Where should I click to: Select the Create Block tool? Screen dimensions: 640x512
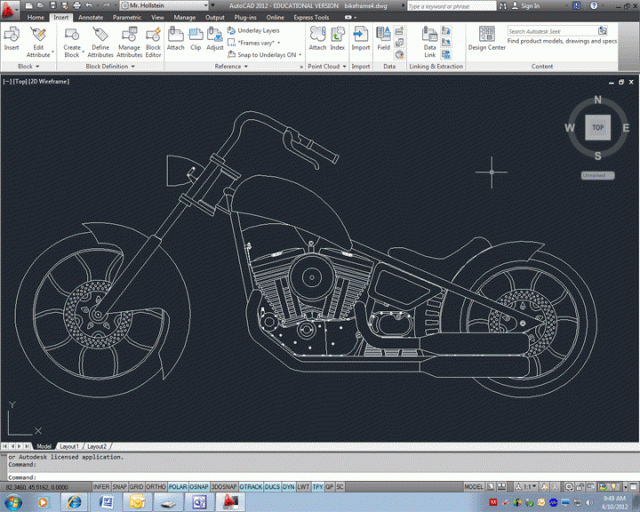click(x=72, y=42)
